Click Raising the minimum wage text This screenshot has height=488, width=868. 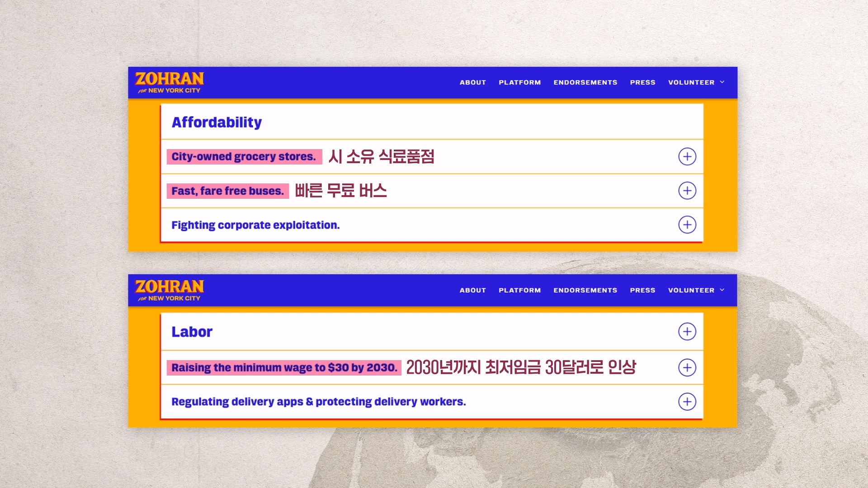pos(284,368)
